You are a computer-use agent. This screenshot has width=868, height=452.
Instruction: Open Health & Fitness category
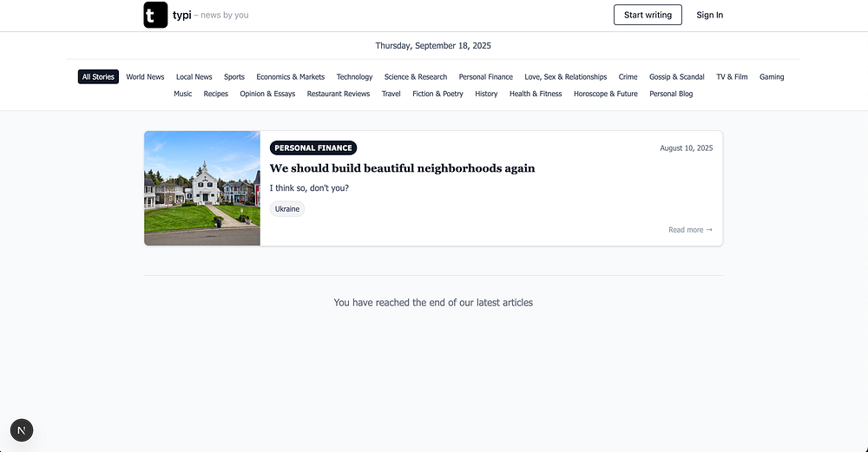[536, 94]
